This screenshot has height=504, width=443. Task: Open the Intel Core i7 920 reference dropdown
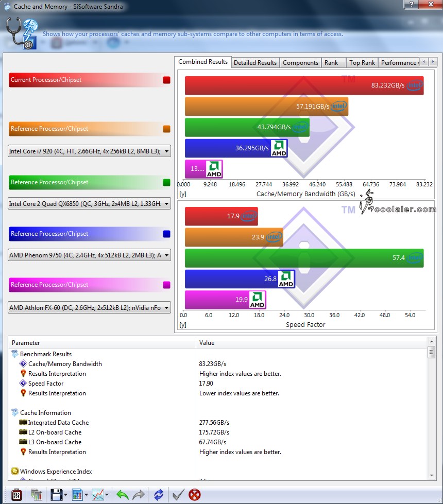[x=89, y=151]
